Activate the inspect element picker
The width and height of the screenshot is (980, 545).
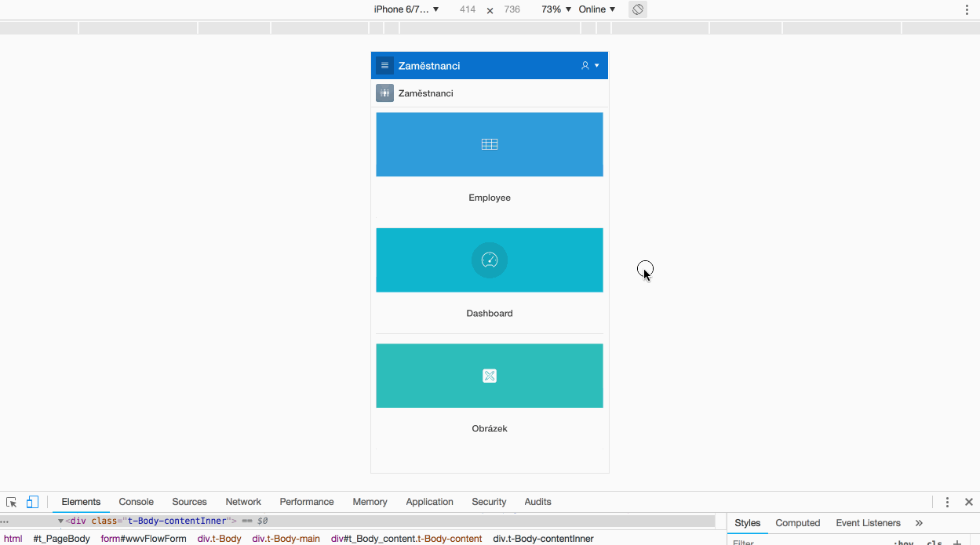tap(12, 502)
